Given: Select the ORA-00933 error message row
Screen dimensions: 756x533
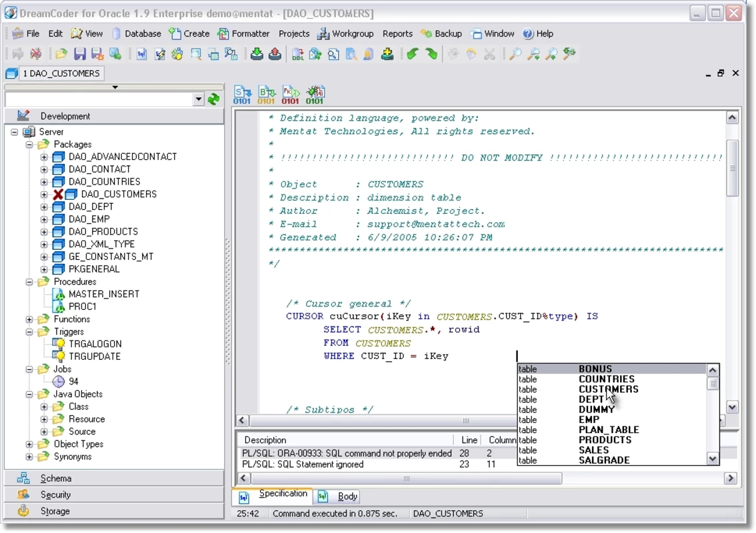Looking at the screenshot, I should click(x=377, y=454).
